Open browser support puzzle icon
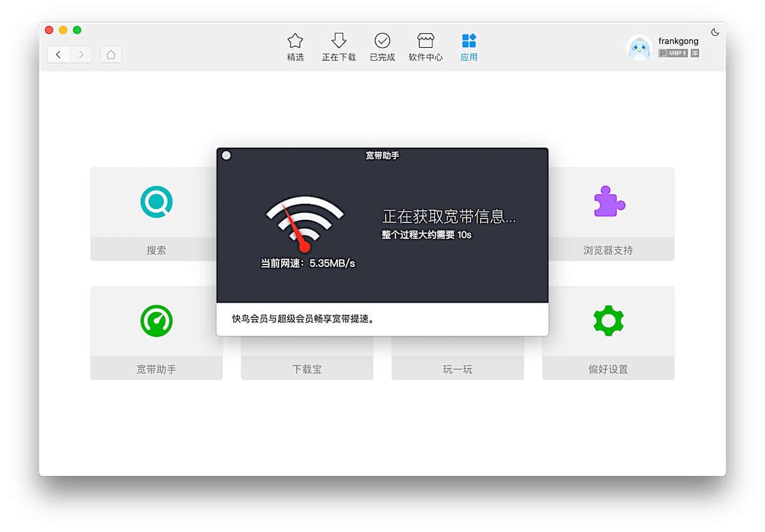Screen dimensions: 765x532 tap(609, 201)
